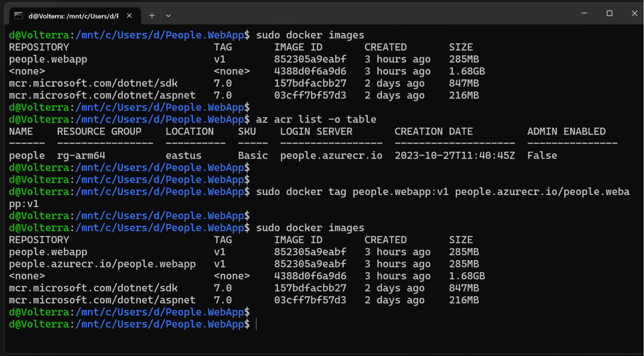Open the new tab dropdown chevron

click(x=168, y=16)
